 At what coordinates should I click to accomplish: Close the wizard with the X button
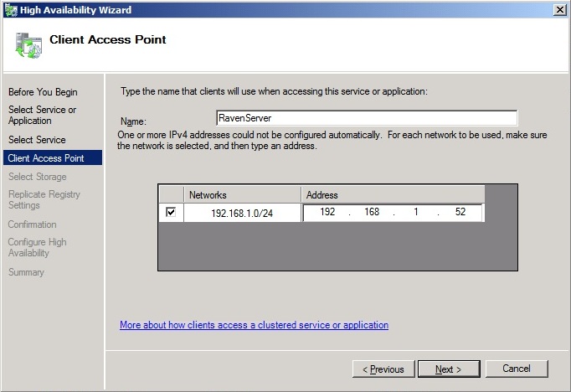tap(560, 10)
